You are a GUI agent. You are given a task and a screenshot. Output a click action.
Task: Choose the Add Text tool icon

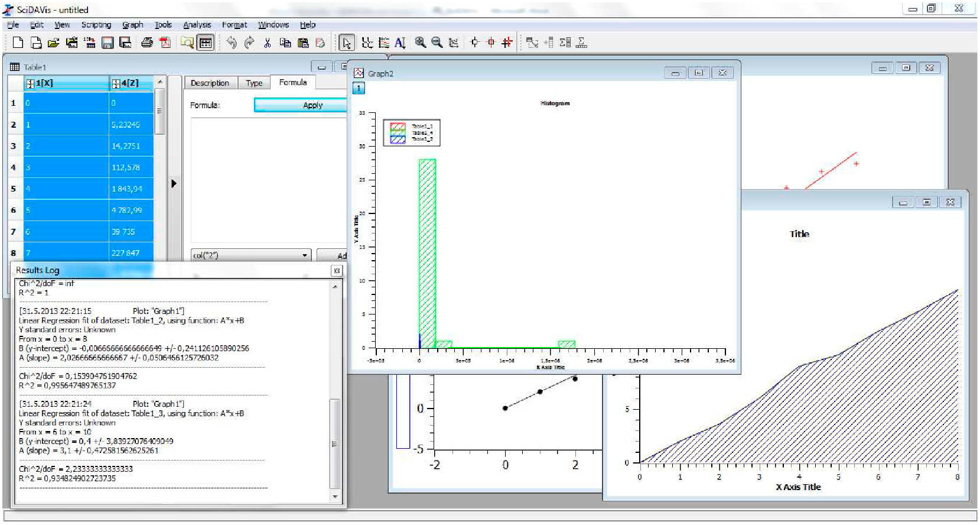[x=400, y=43]
